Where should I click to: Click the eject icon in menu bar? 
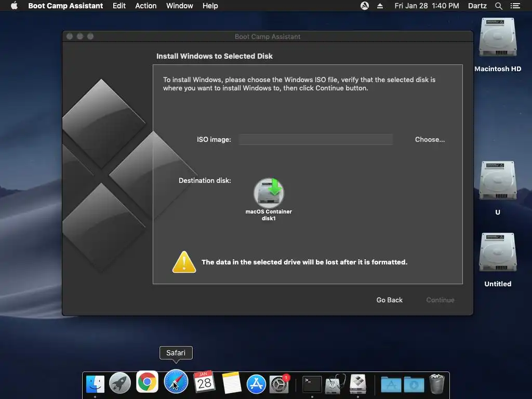(380, 6)
